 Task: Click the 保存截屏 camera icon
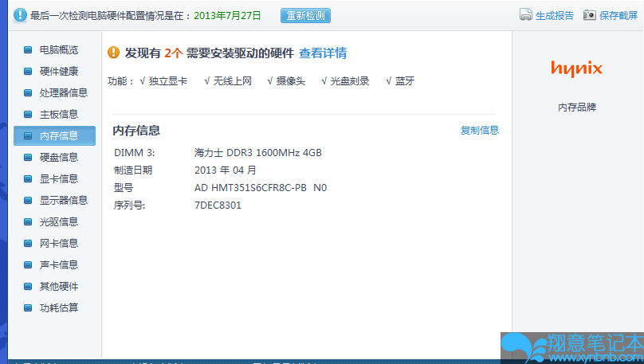[x=590, y=15]
